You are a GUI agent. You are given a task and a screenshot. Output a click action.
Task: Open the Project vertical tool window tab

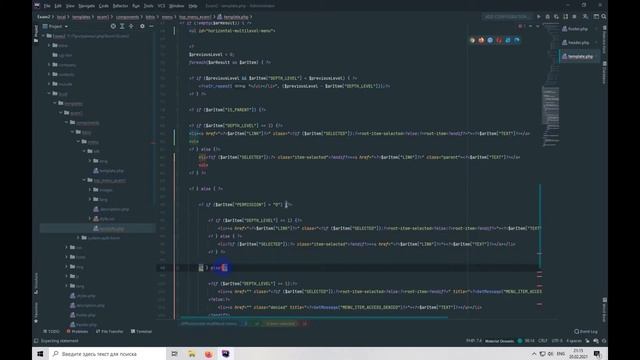[x=36, y=33]
